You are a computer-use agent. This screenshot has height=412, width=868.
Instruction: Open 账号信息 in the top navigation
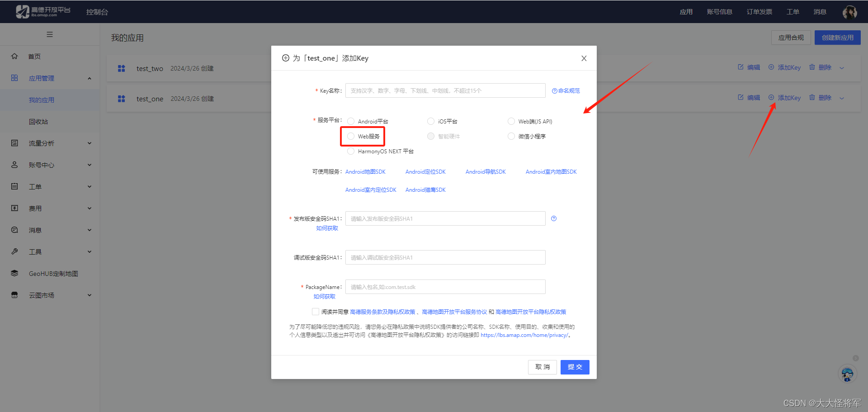coord(719,12)
